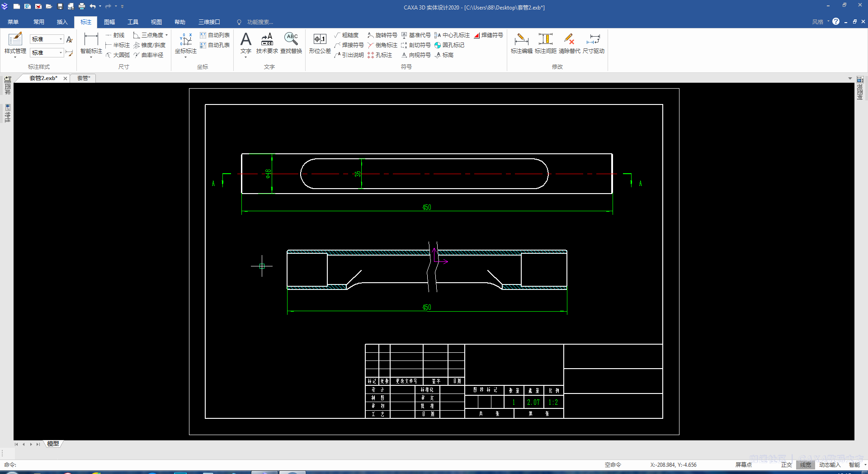This screenshot has height=474, width=868.
Task: Click the 标注间距 dimension spacing tool
Action: 546,43
